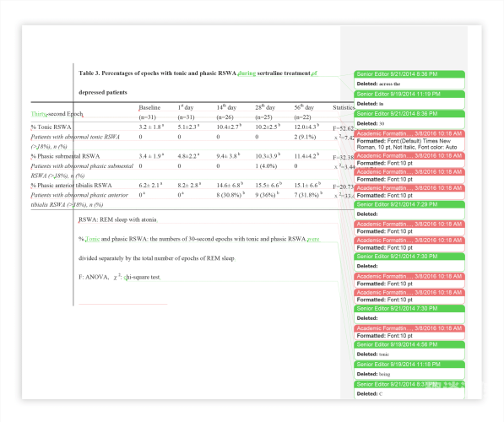Select the 'Statistics' column header
This screenshot has height=422, width=504.
pos(344,107)
